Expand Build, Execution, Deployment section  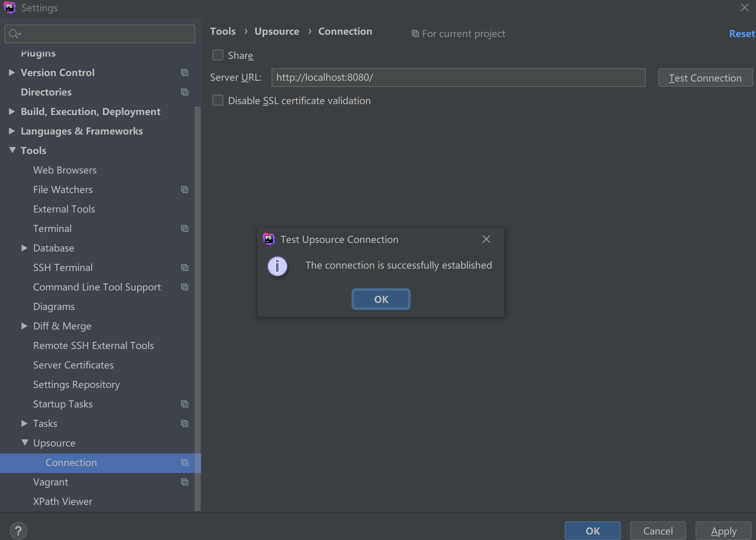(x=12, y=112)
